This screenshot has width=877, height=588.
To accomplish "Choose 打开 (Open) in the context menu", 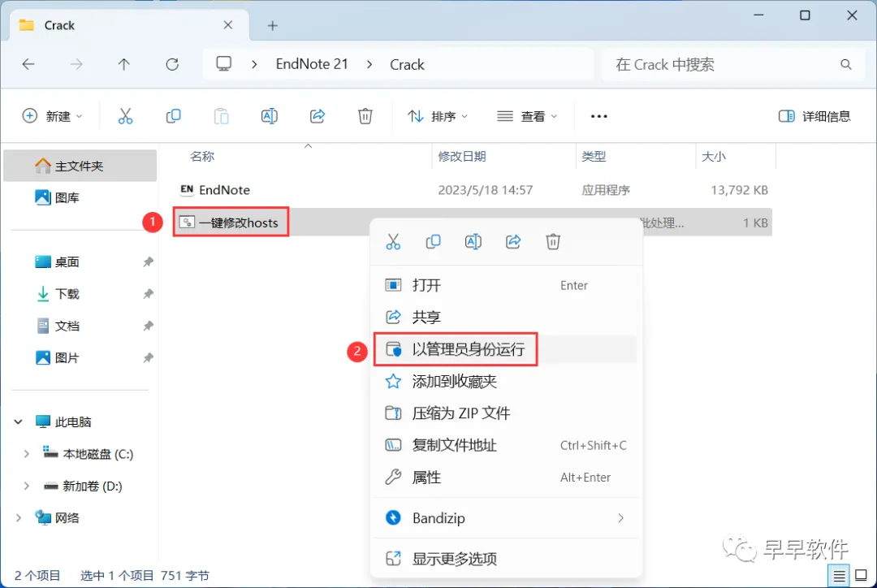I will point(506,285).
